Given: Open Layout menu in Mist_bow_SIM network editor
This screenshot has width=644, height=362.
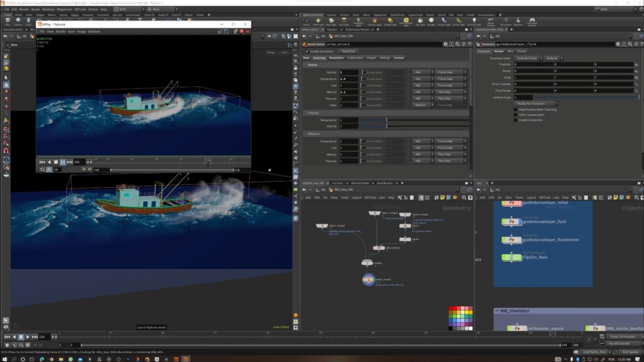Looking at the screenshot, I should click(357, 198).
